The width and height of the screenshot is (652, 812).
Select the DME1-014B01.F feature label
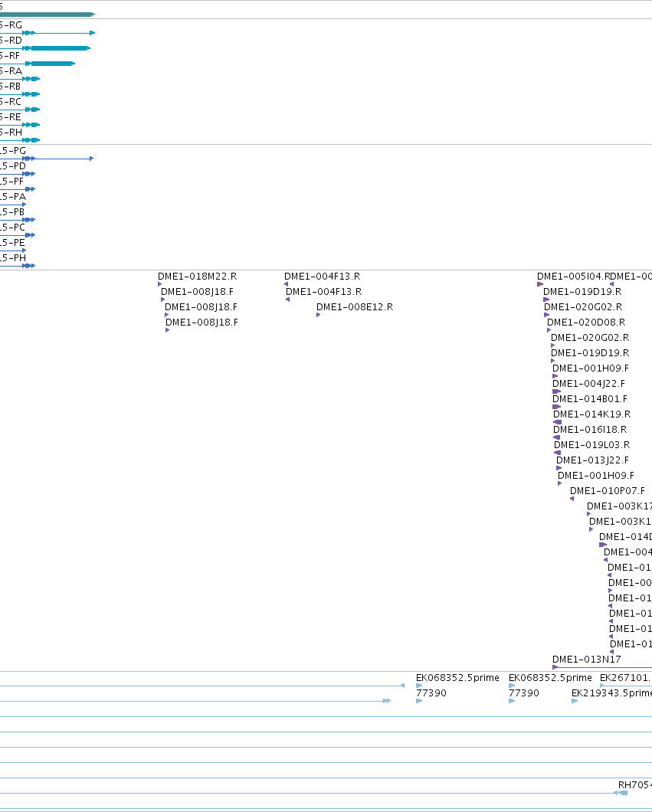pyautogui.click(x=590, y=399)
